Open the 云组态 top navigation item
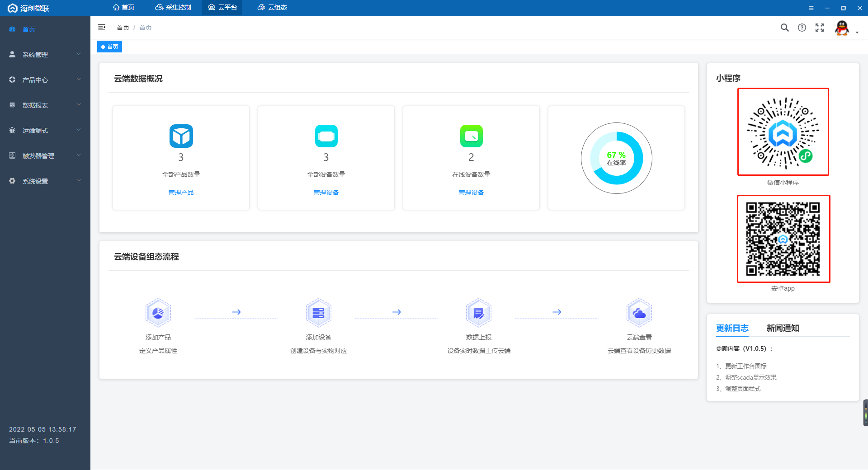 point(272,8)
